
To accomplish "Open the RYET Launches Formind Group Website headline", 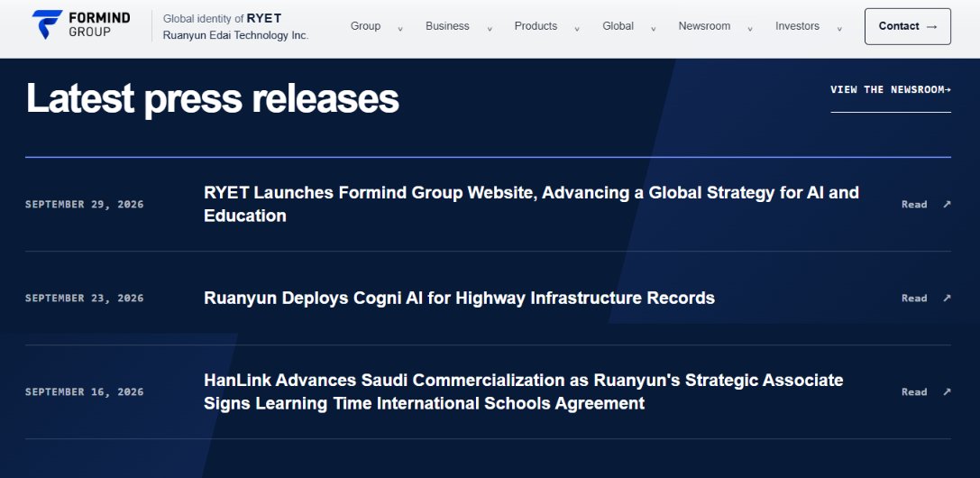I will click(x=531, y=204).
